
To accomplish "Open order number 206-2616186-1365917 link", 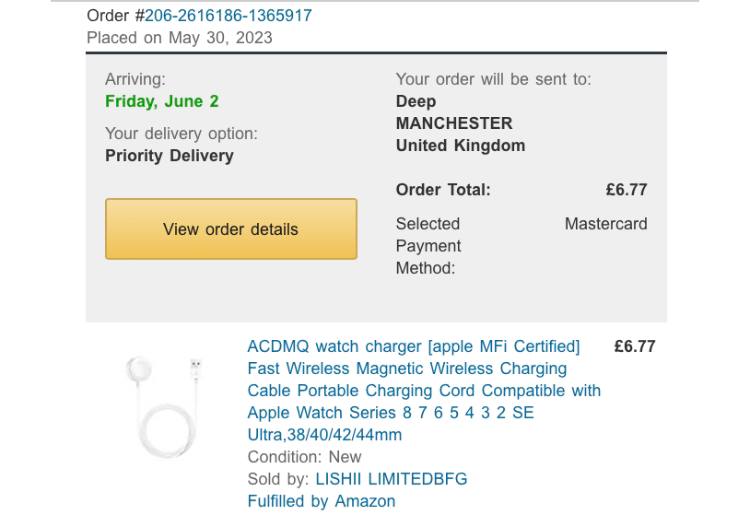I will [x=229, y=15].
